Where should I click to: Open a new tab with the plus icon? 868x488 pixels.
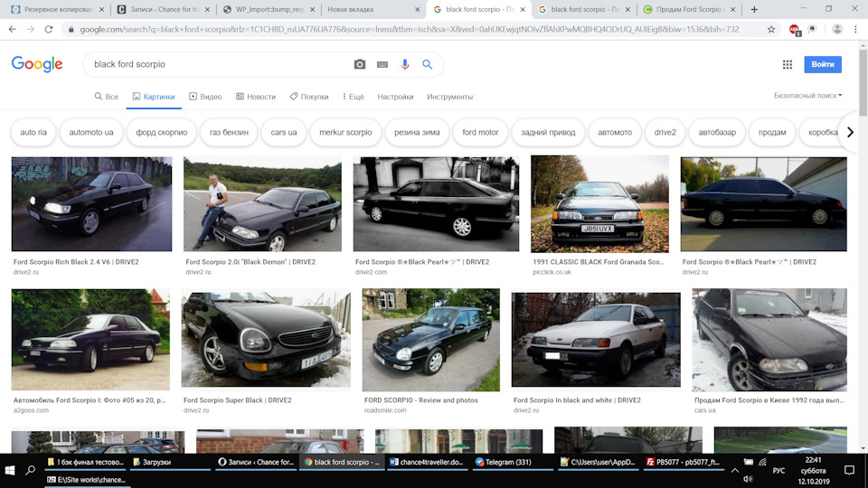(754, 9)
